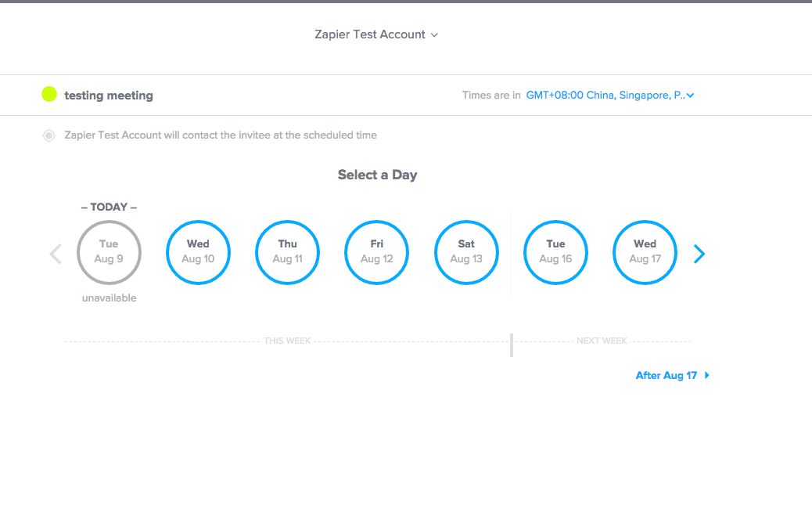Expand the timezone chevron arrow

[690, 96]
